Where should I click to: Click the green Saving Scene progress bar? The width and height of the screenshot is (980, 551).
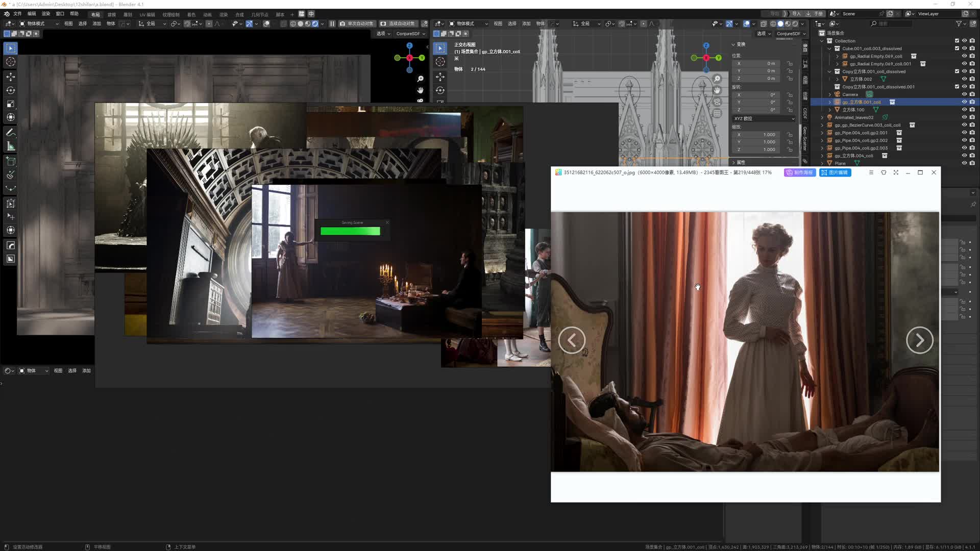pos(350,231)
